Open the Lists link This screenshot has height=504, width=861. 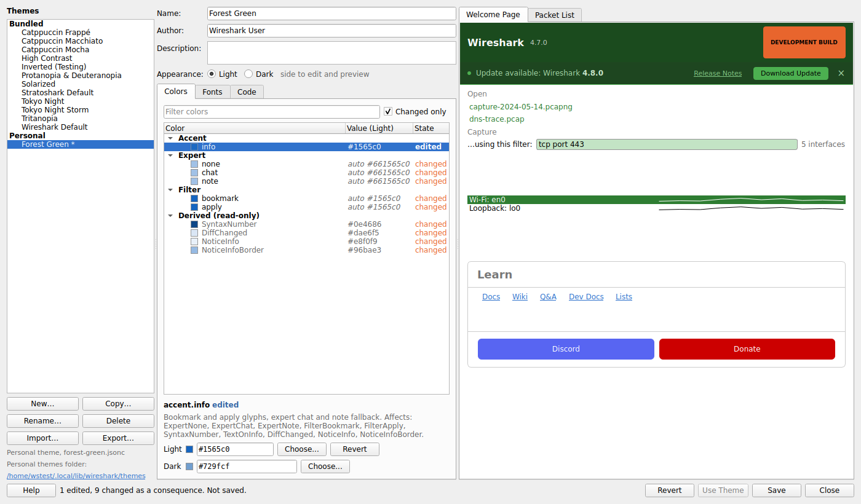(624, 297)
